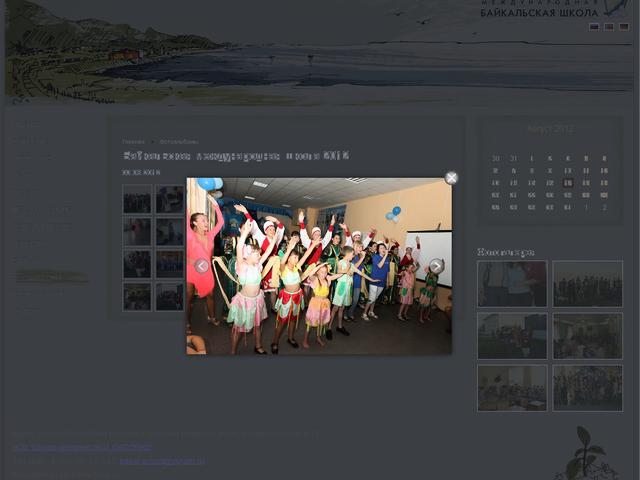
Task: Click the middle flag language icon
Action: point(609,27)
